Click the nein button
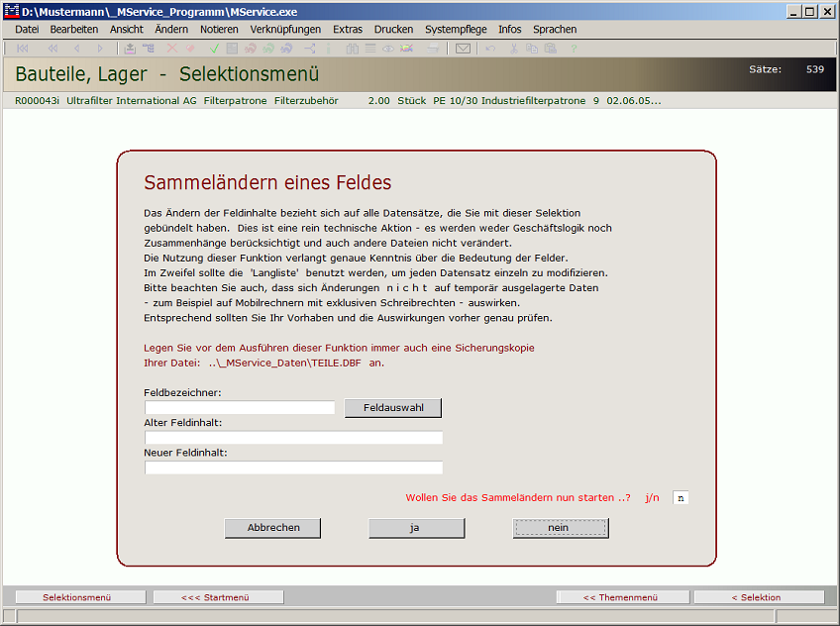 click(x=560, y=528)
